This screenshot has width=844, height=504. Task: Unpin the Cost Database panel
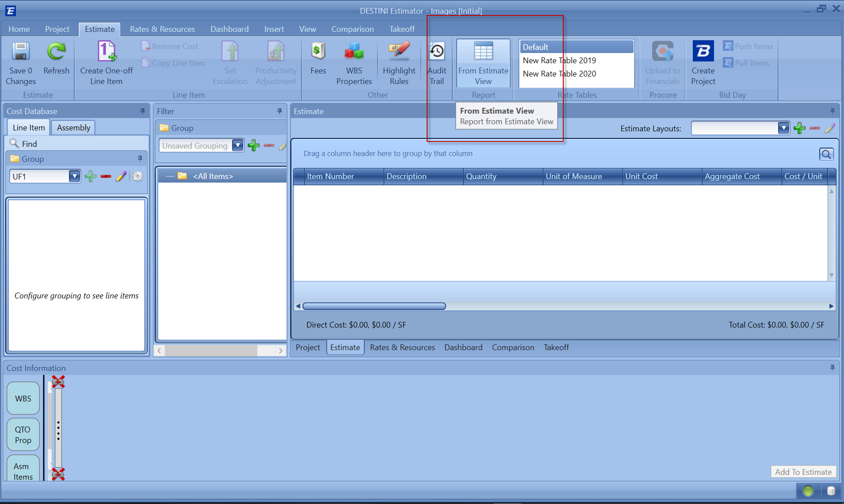(141, 111)
